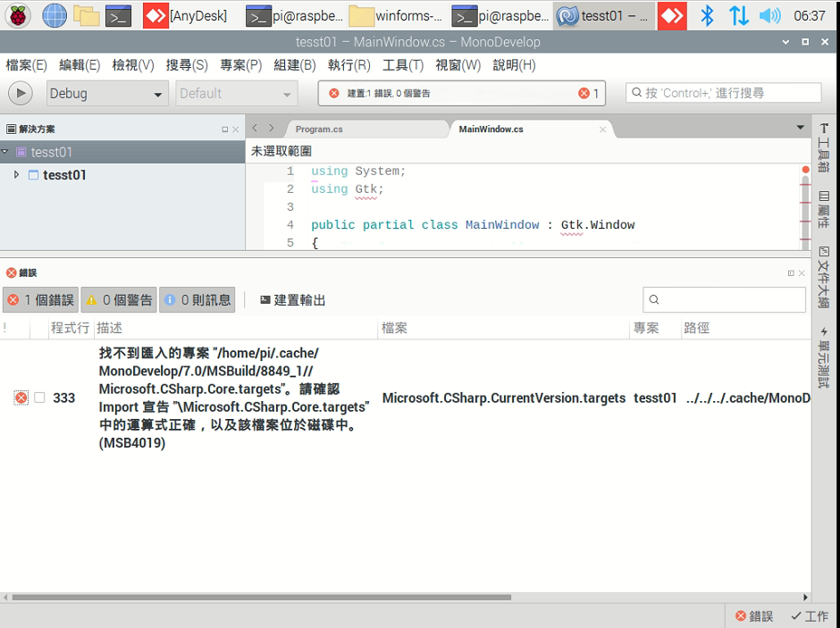840x628 pixels.
Task: Sort by the 描述 column header
Action: pos(236,328)
